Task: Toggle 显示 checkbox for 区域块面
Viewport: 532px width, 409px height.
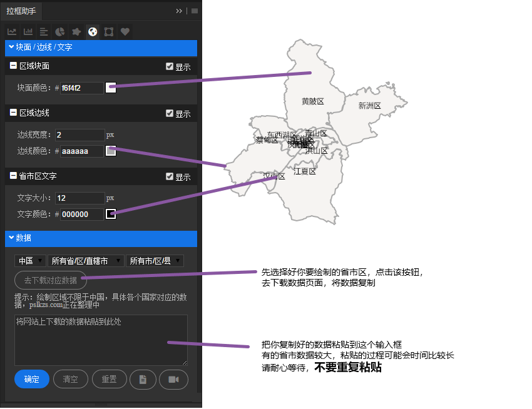Action: pyautogui.click(x=170, y=66)
